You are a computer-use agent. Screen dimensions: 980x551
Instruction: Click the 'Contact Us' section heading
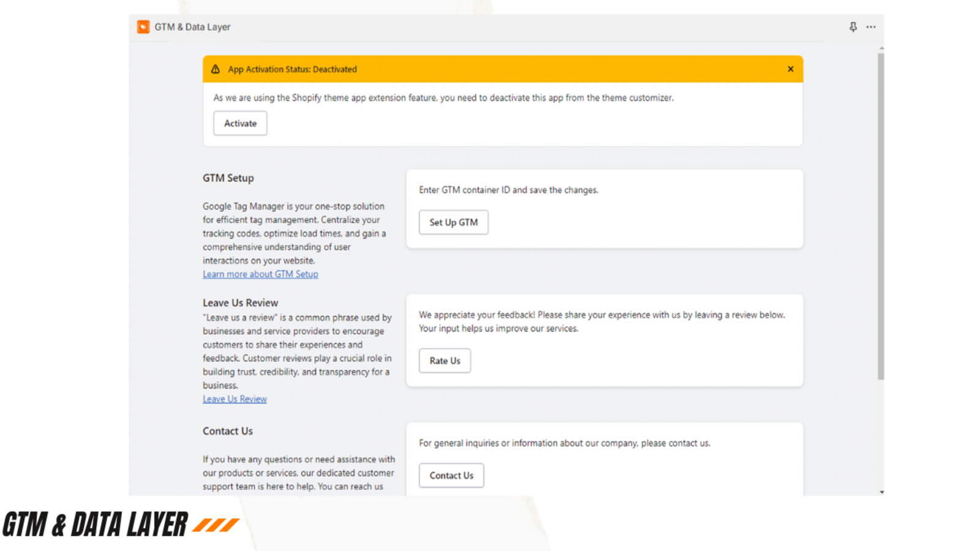tap(227, 431)
